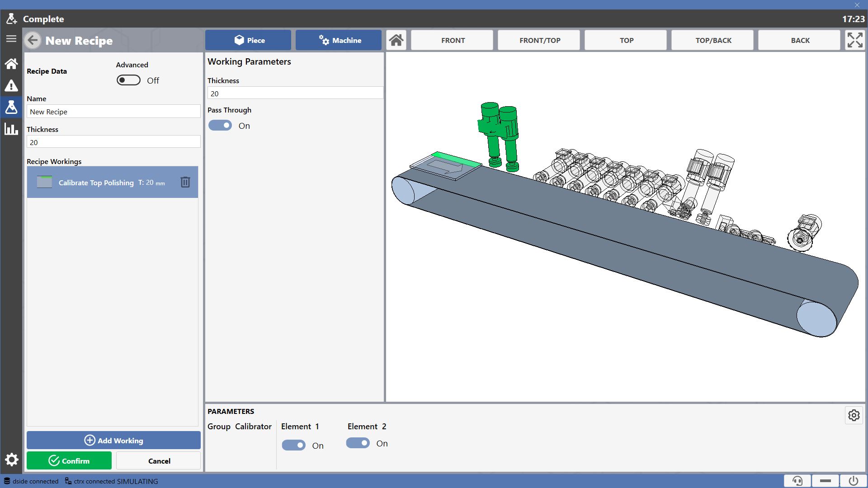This screenshot has width=868, height=488.
Task: Open settings gear in left sidebar
Action: [11, 460]
